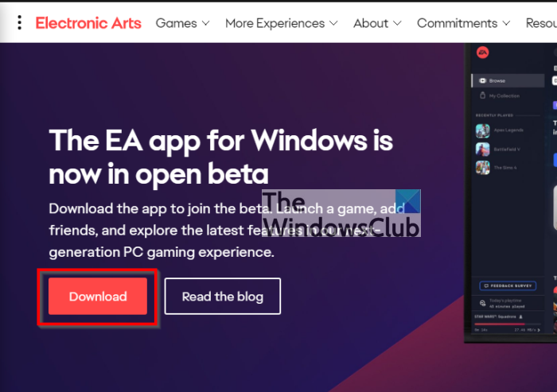Open the Battlefield V game thumbnail
This screenshot has width=557, height=392.
482,149
